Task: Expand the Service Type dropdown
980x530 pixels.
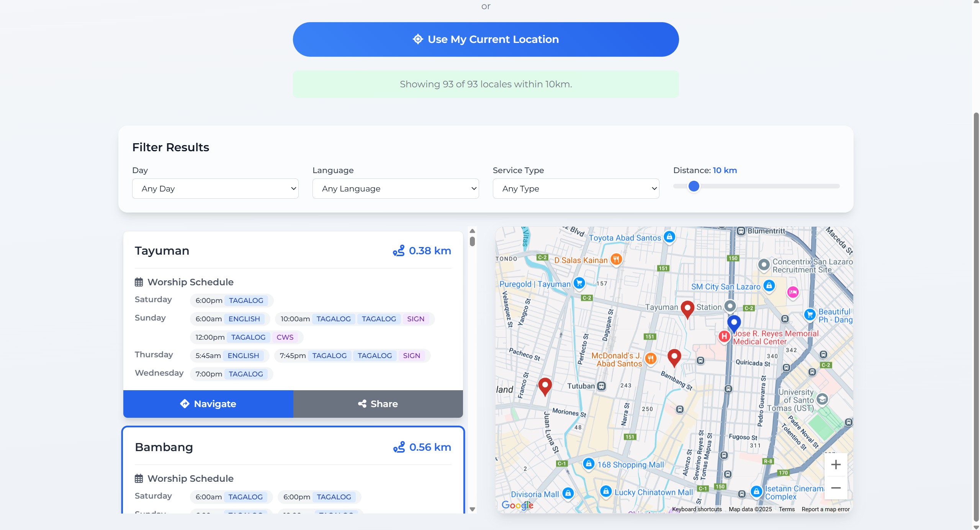Action: tap(576, 188)
